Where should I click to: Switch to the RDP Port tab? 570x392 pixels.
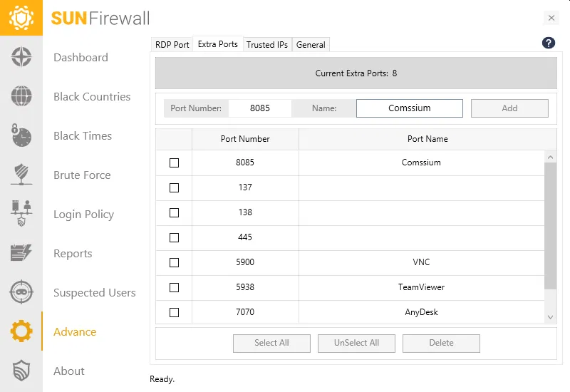tap(172, 44)
